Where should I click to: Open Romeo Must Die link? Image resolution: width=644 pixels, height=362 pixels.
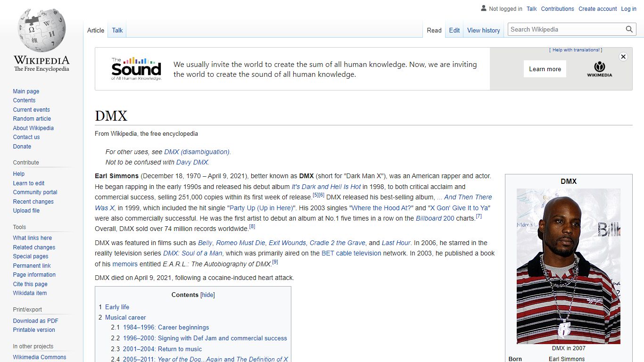[x=240, y=243]
